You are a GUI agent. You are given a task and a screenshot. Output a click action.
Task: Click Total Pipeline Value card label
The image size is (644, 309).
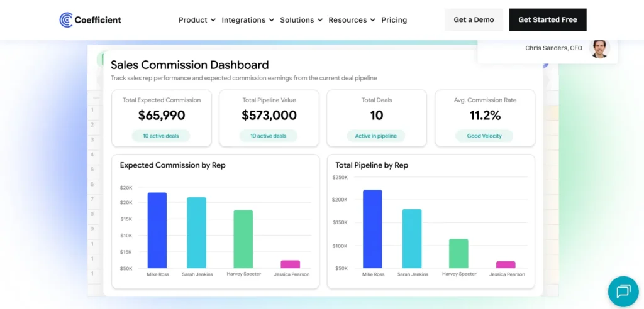pos(269,100)
